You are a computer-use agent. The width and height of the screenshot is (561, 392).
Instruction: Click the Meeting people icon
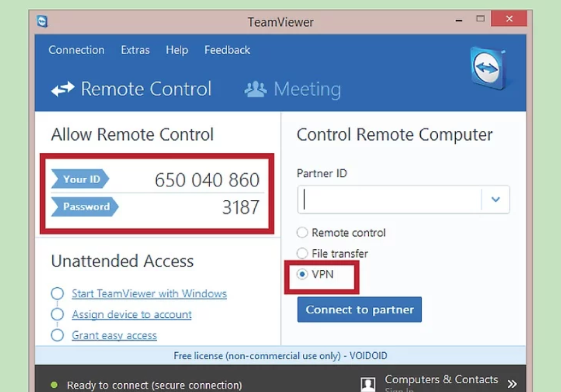[255, 89]
